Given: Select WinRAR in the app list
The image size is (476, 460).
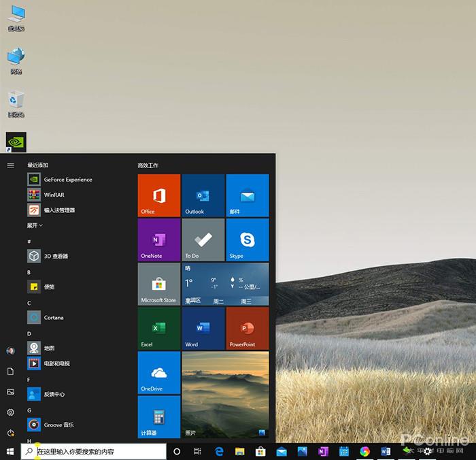Looking at the screenshot, I should [x=54, y=195].
